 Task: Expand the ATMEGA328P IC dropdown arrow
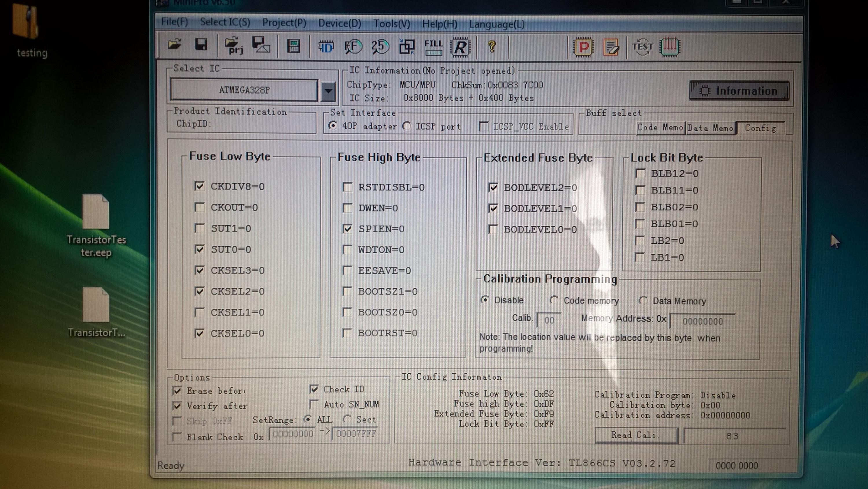click(x=328, y=91)
